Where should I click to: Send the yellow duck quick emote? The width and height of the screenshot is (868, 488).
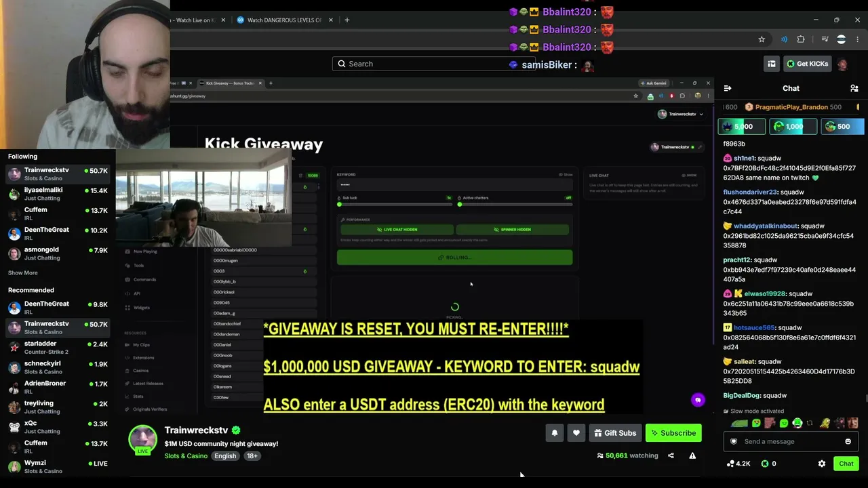[x=825, y=423]
